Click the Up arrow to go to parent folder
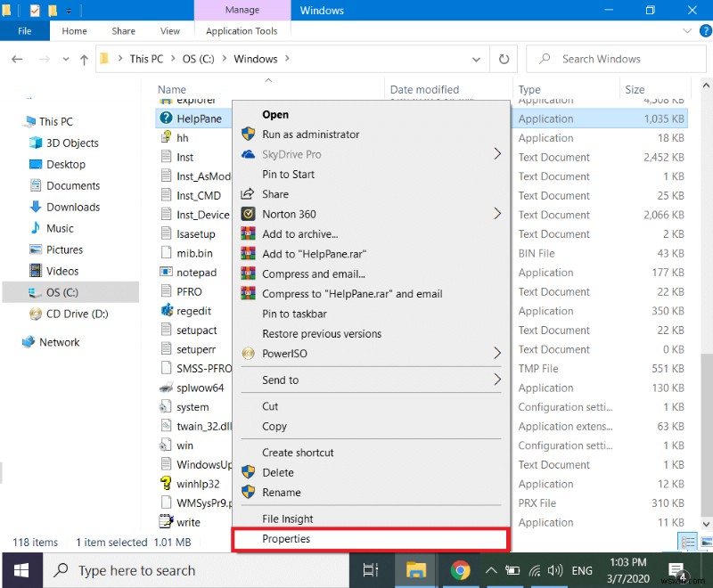Viewport: 713px width, 588px height. point(83,59)
